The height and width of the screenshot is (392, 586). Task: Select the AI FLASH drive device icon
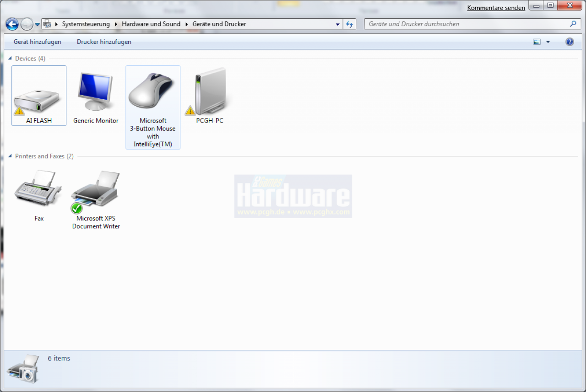(x=38, y=101)
